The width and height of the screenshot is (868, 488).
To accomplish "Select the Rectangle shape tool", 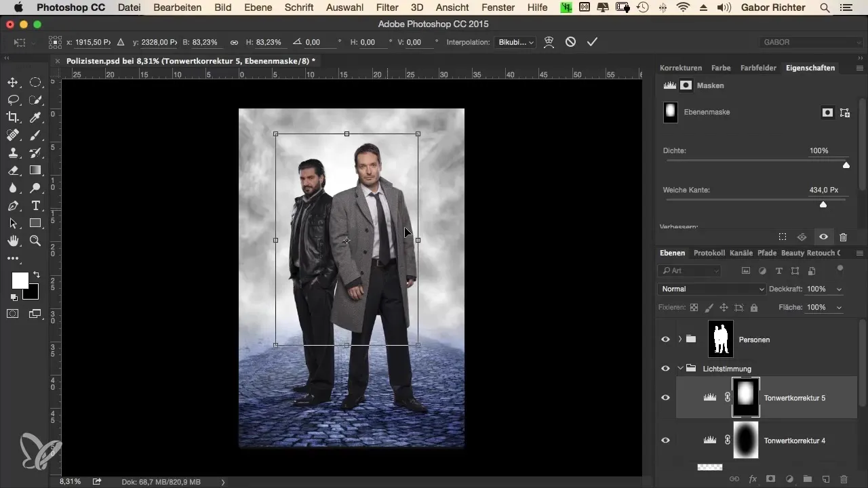I will point(35,223).
